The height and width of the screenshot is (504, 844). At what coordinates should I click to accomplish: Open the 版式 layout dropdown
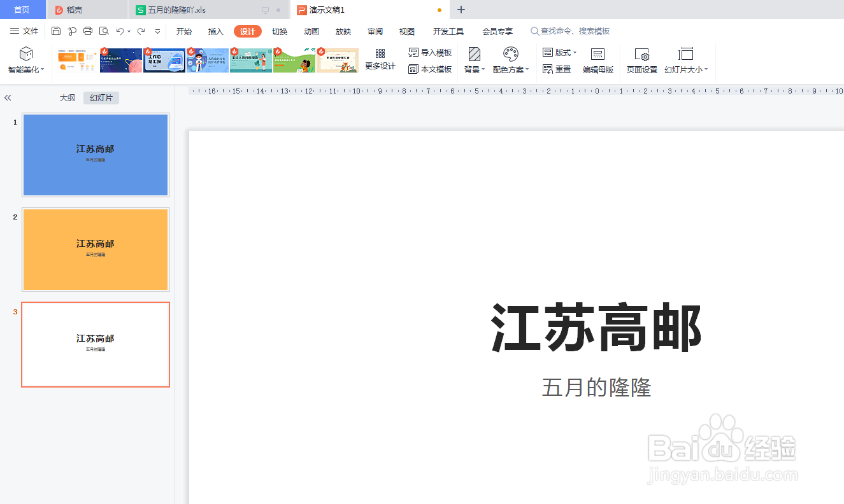tap(560, 53)
